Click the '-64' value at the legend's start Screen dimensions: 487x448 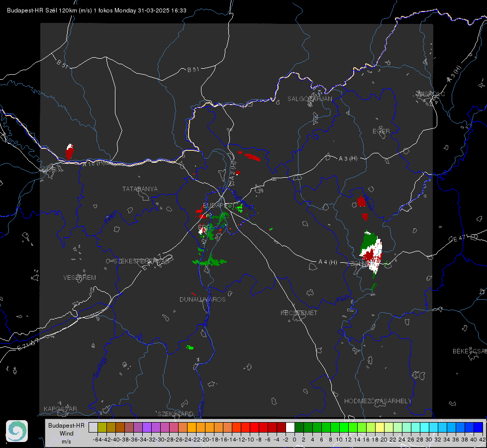(x=97, y=440)
